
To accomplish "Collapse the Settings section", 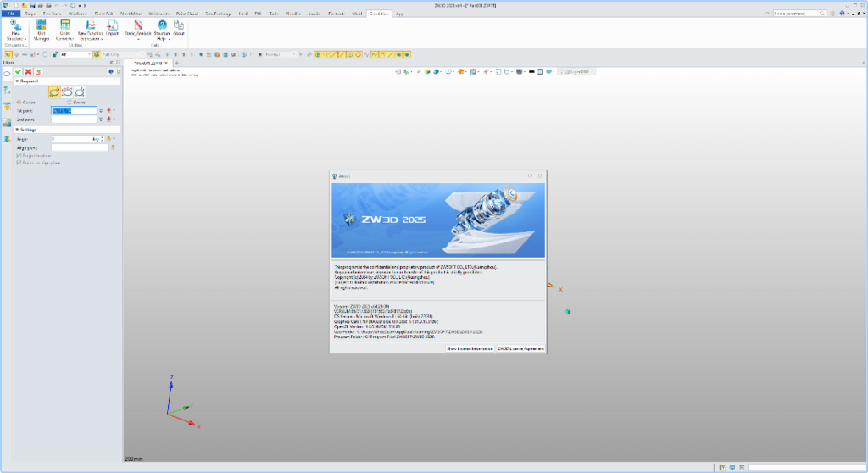I will (17, 130).
